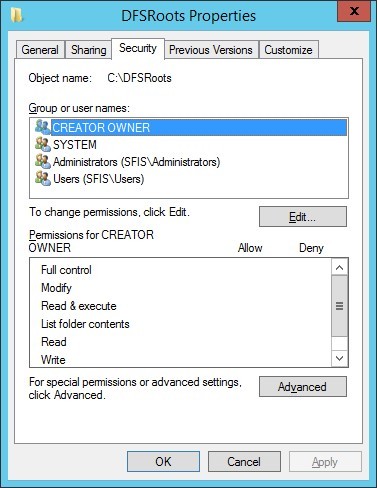Switch to the General tab
The width and height of the screenshot is (377, 488).
pos(40,50)
